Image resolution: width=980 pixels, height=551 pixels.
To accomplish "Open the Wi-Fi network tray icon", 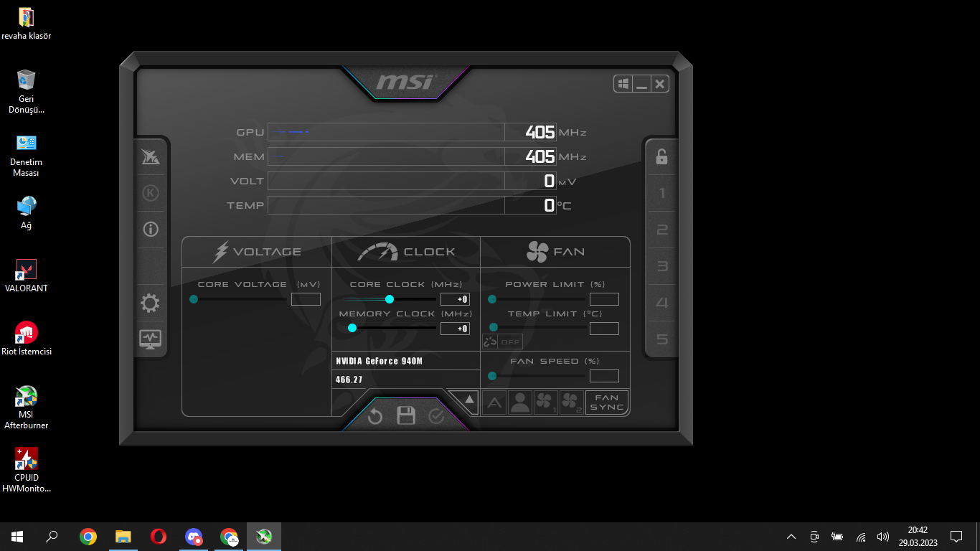I will (861, 537).
